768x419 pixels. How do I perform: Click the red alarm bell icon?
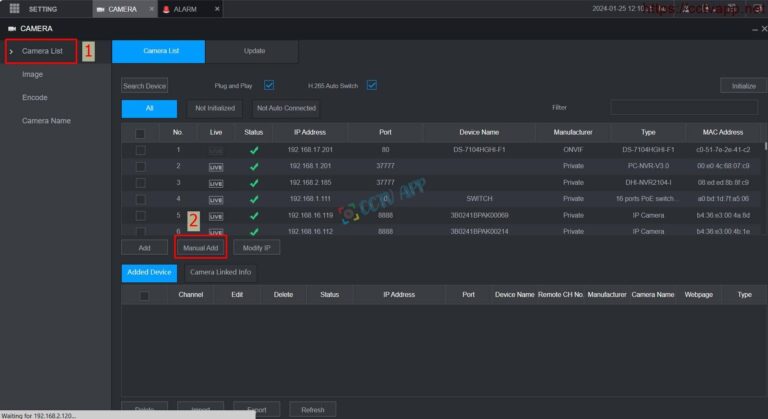tap(166, 9)
